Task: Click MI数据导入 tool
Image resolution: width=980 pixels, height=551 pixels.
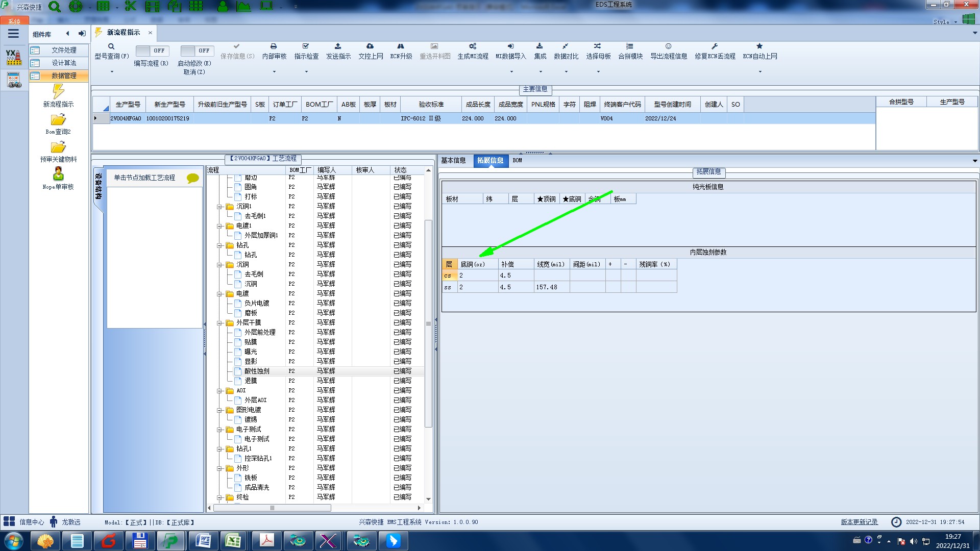Action: pos(511,51)
